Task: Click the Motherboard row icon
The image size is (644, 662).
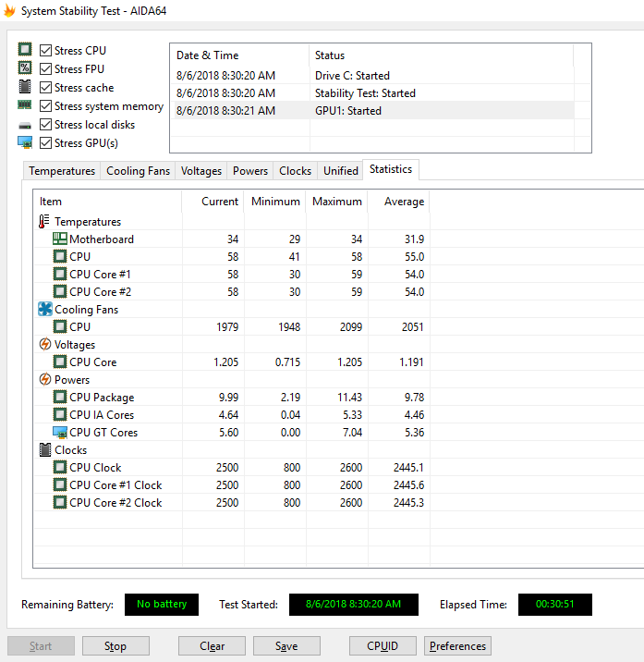Action: coord(59,239)
